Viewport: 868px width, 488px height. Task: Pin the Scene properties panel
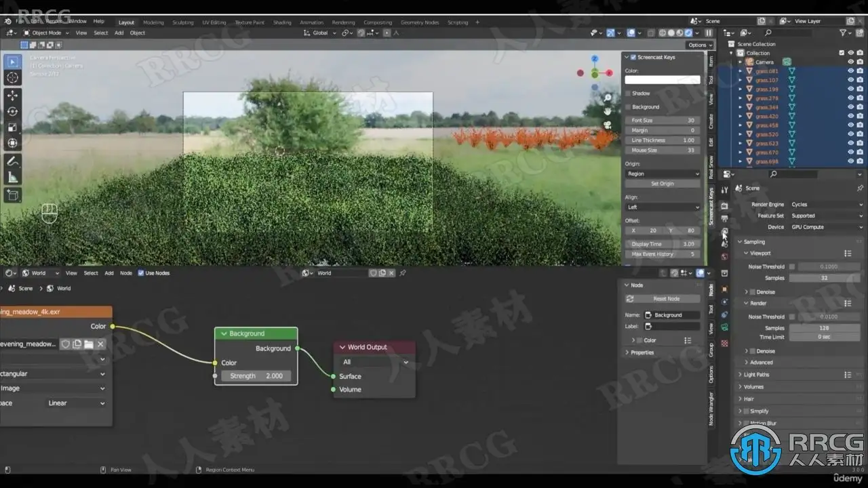coord(860,188)
